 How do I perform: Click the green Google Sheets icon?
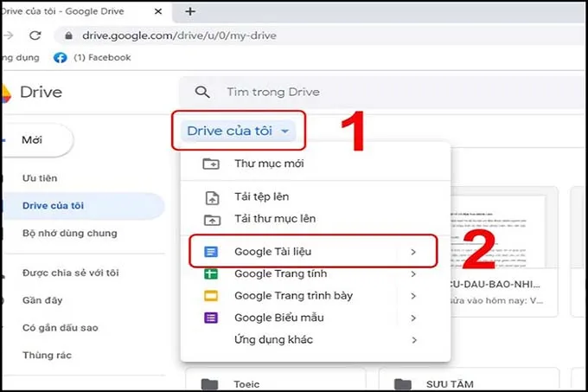(211, 273)
